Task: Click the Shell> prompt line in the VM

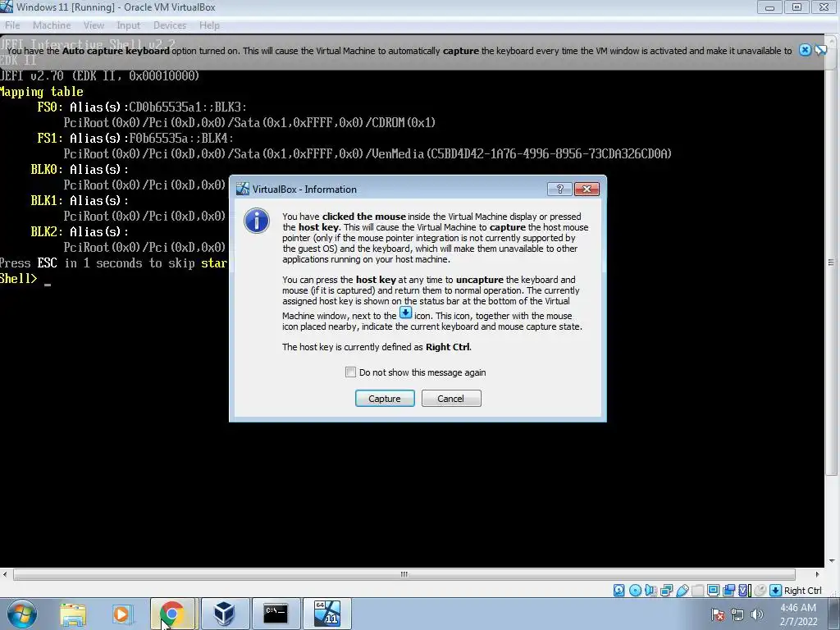Action: (25, 279)
